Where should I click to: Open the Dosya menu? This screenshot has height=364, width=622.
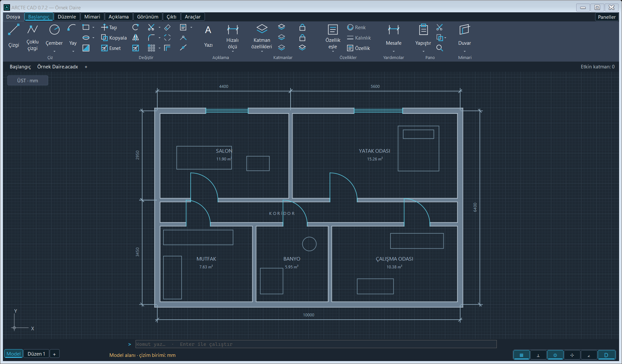tap(13, 17)
